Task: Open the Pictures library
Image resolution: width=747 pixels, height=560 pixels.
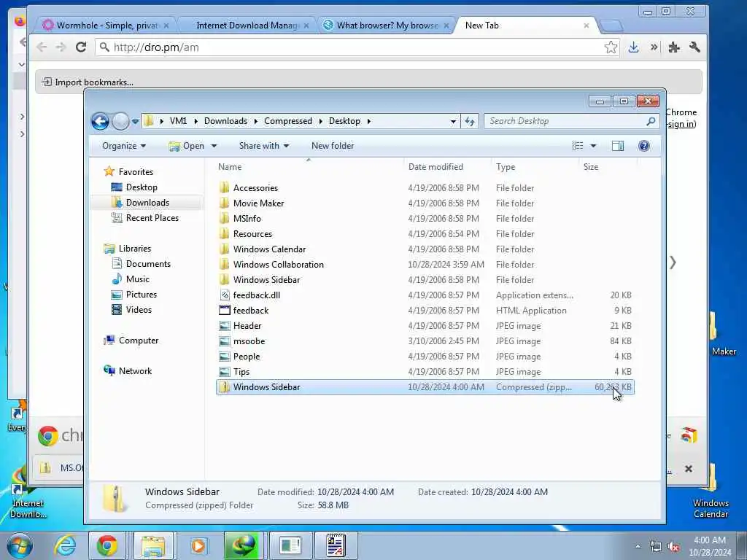Action: 141,294
